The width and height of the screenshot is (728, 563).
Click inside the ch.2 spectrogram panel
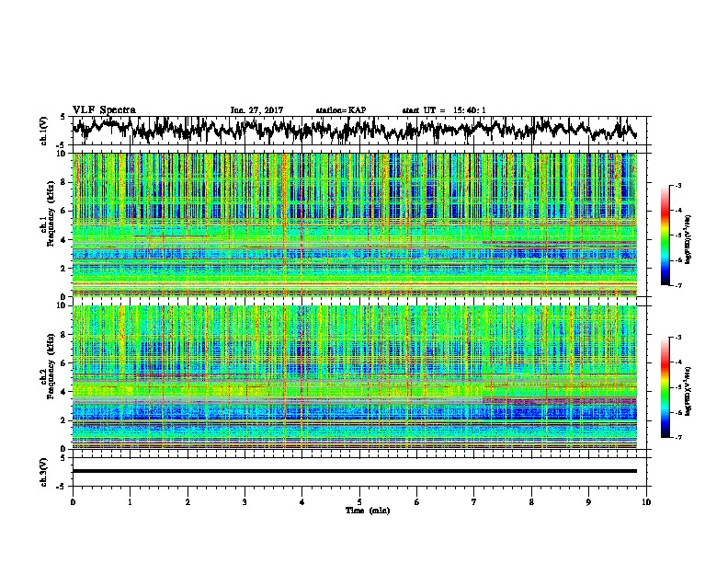click(x=355, y=377)
